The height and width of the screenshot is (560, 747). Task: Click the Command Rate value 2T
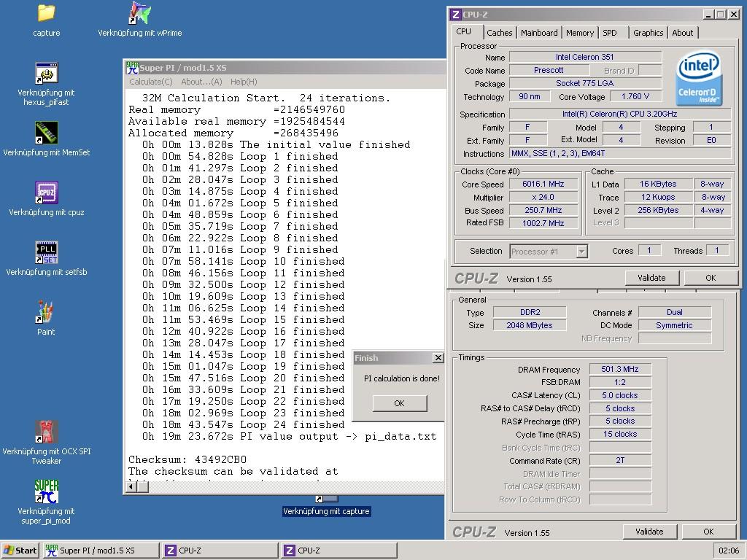(620, 460)
